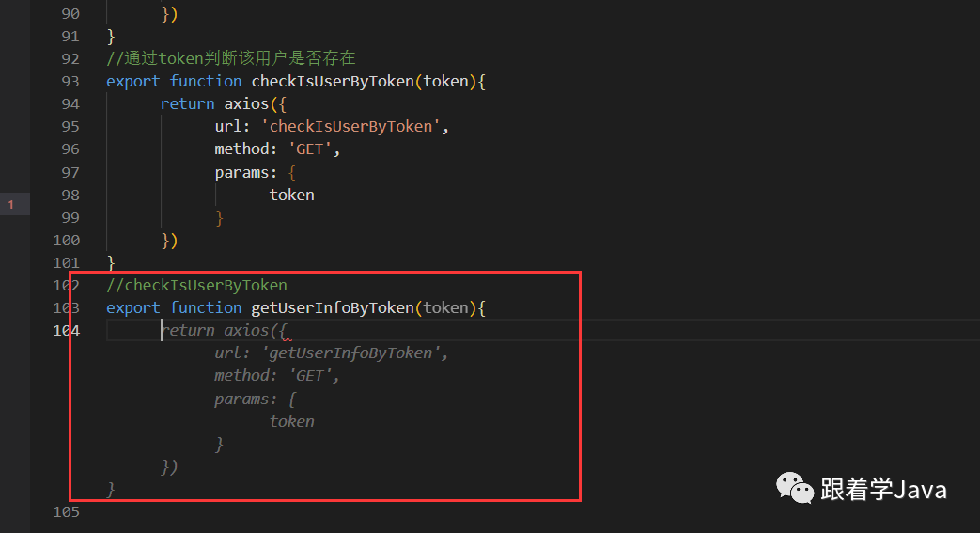The image size is (980, 533).
Task: Click the suggested 'getUserInfoByToken' url ghost text
Action: click(x=350, y=353)
